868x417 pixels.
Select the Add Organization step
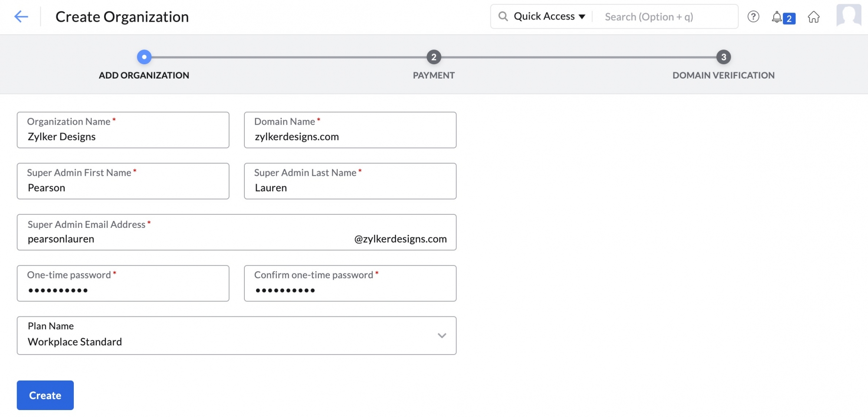click(x=144, y=57)
